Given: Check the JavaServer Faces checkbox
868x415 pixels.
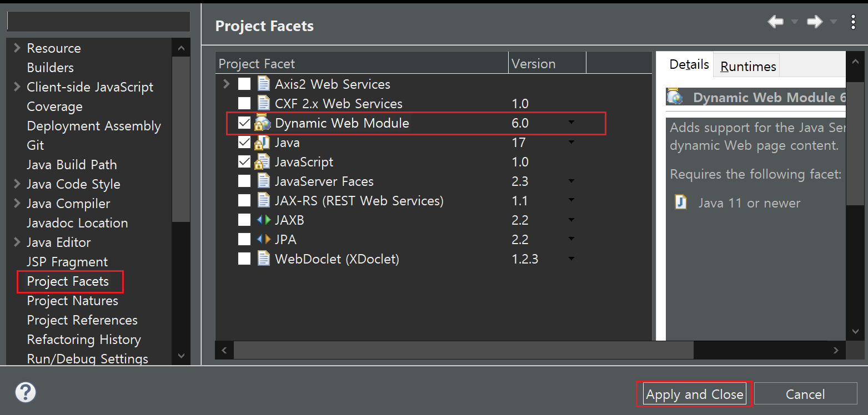Looking at the screenshot, I should point(244,181).
